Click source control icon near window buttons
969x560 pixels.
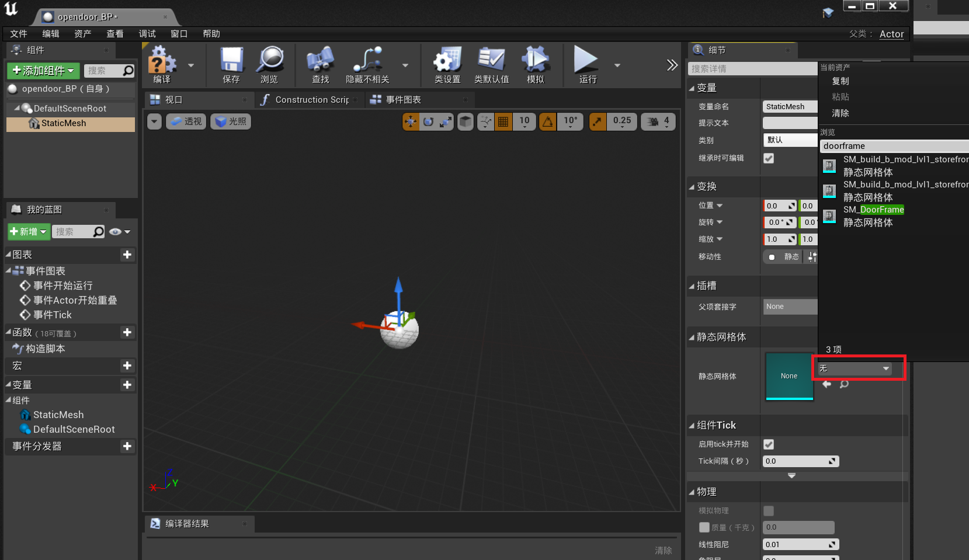(x=828, y=13)
